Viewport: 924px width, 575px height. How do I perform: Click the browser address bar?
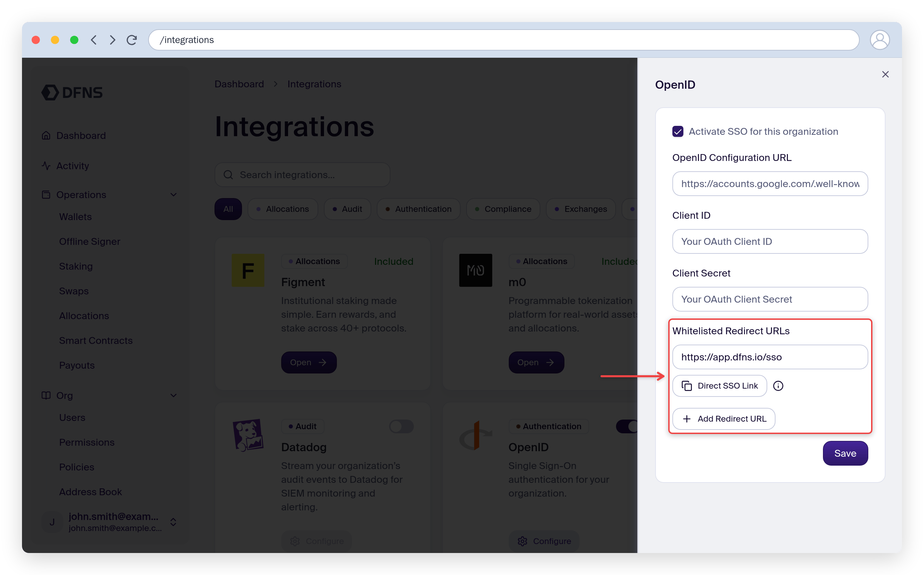pos(504,40)
